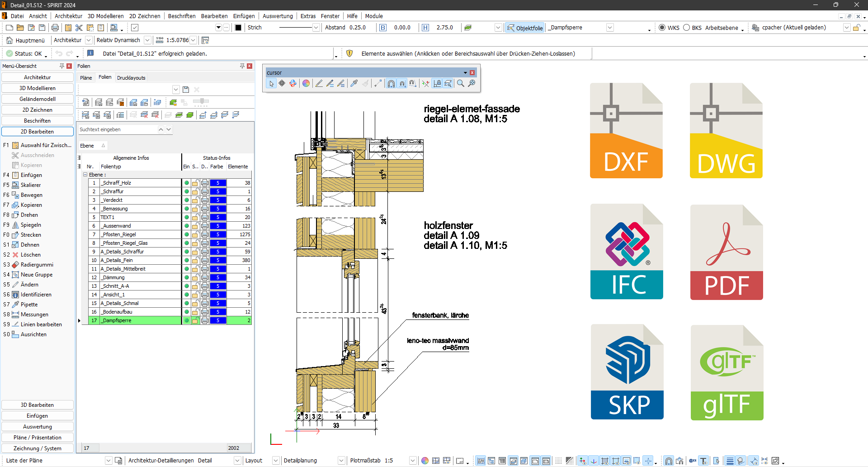Image resolution: width=868 pixels, height=467 pixels.
Task: Open the scale 1:5.0786 dropdown
Action: tap(193, 40)
